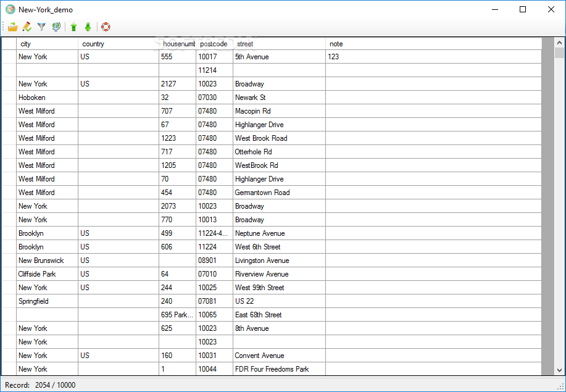Select postcode cell 07081

click(214, 301)
